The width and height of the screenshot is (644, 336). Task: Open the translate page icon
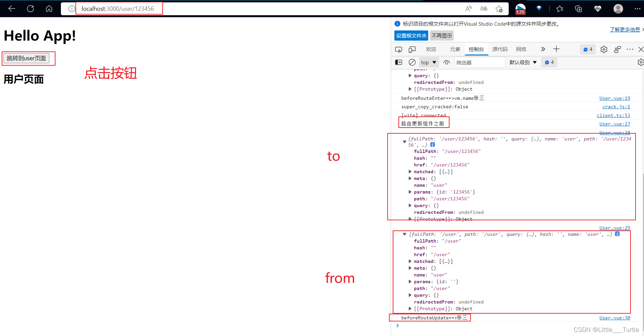click(484, 9)
